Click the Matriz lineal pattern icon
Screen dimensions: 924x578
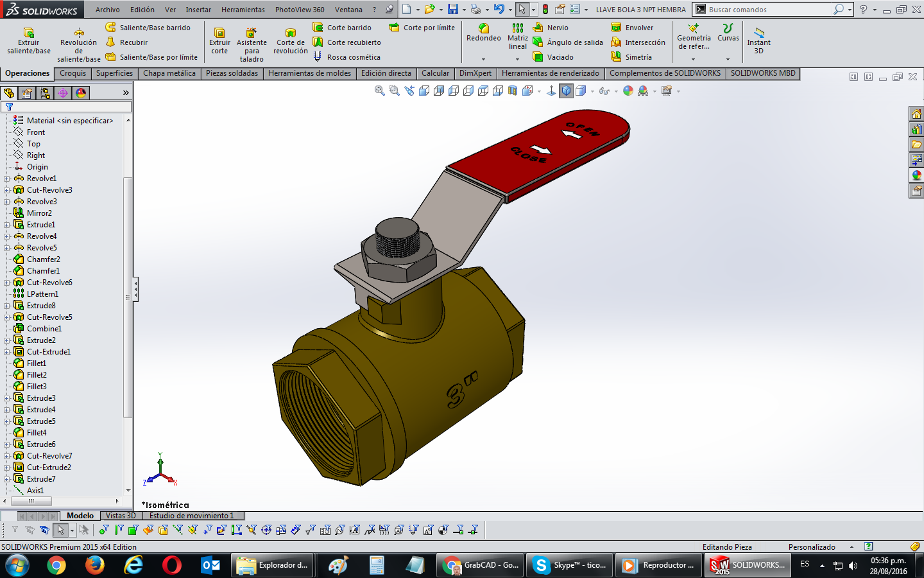tap(517, 28)
